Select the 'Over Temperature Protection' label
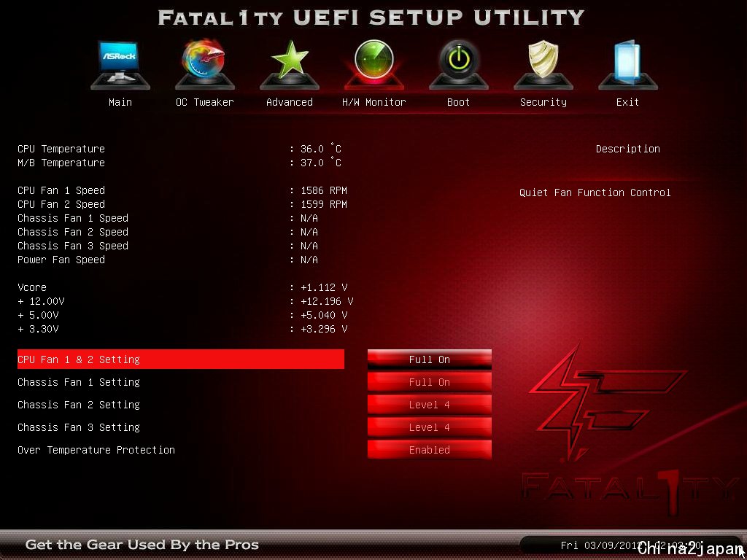This screenshot has width=747, height=560. 96,450
